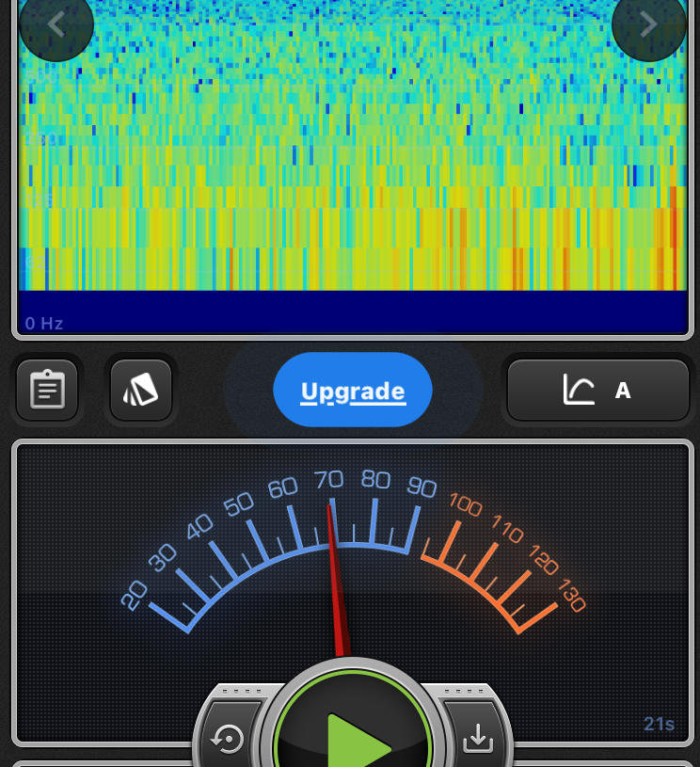This screenshot has width=700, height=767.
Task: Tap the 70 mark on the decibel dial
Action: click(x=328, y=481)
